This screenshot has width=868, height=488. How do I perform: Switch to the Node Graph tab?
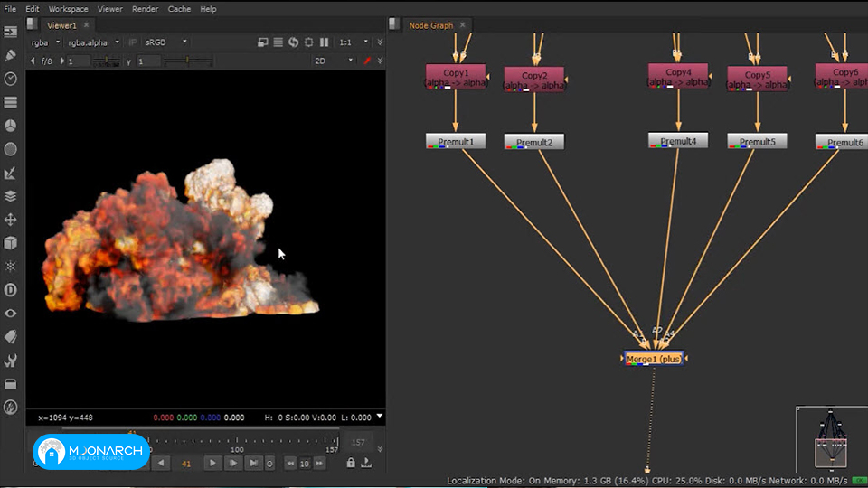click(x=430, y=25)
